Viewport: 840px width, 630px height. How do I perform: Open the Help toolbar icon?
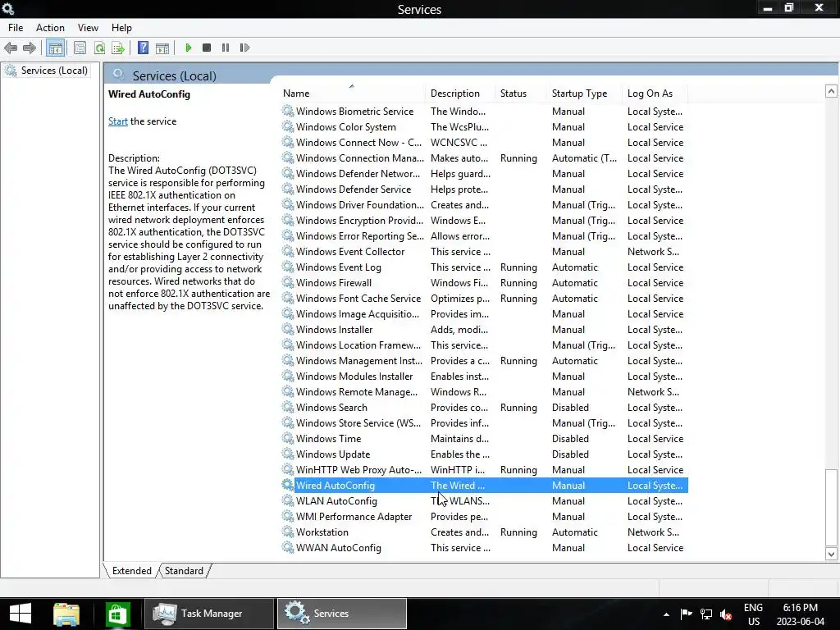pyautogui.click(x=143, y=48)
